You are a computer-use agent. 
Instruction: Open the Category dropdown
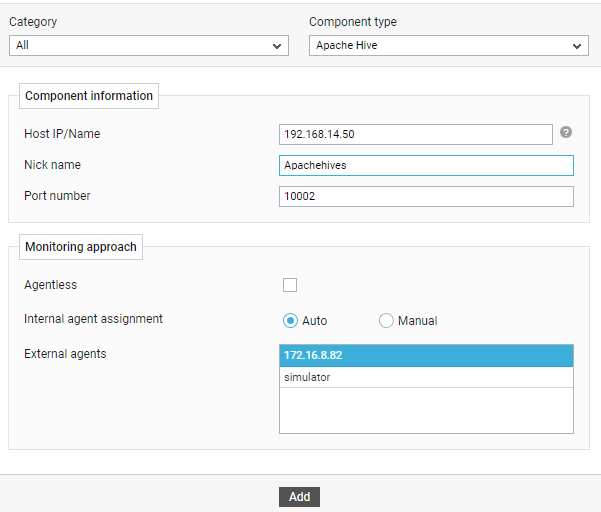149,46
